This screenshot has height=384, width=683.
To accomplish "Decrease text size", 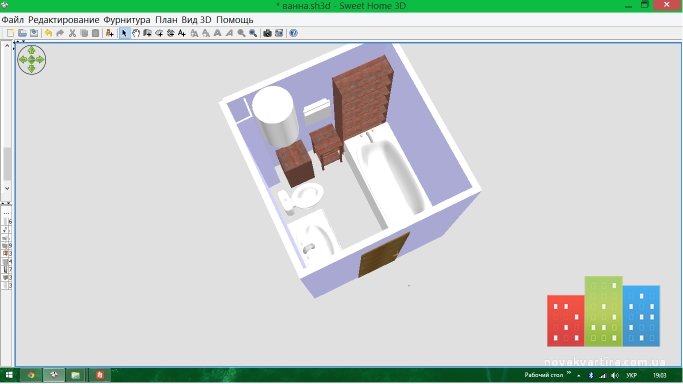I will (206, 33).
